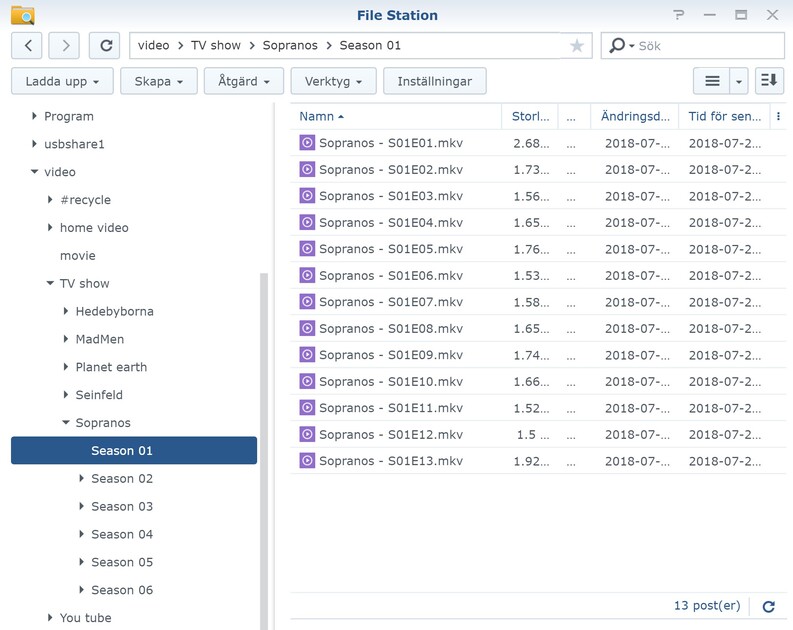Collapse the Sopranos tree folder
This screenshot has width=793, height=630.
click(66, 423)
